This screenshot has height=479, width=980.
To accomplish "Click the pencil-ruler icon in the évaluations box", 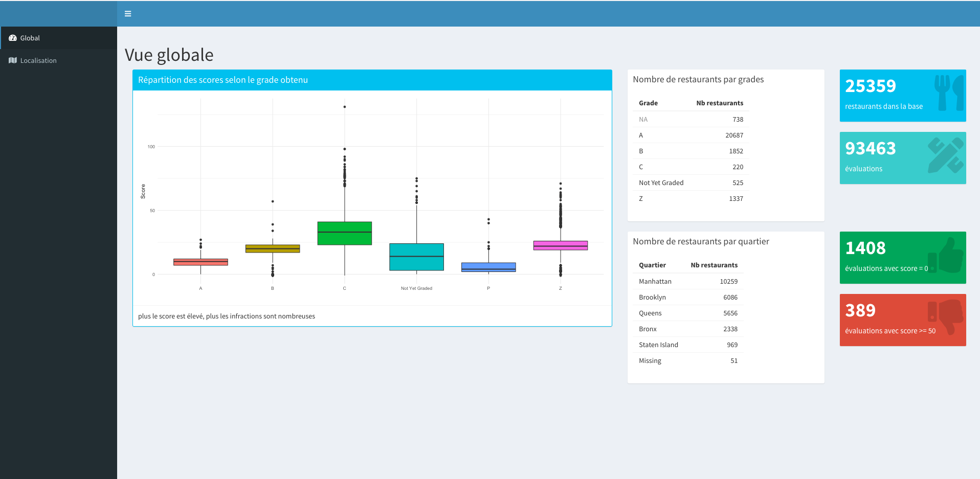I will pyautogui.click(x=946, y=155).
